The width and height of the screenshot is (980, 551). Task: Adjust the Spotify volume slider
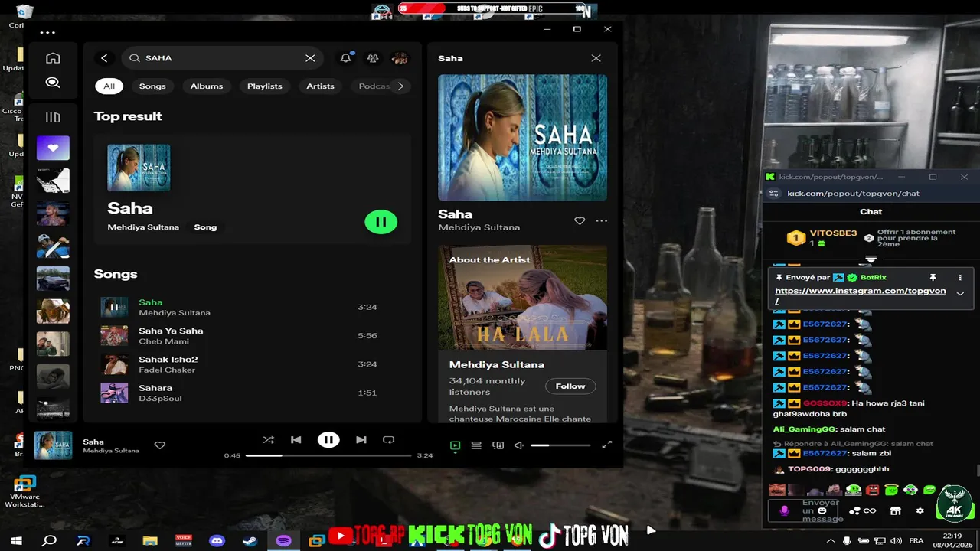point(561,445)
